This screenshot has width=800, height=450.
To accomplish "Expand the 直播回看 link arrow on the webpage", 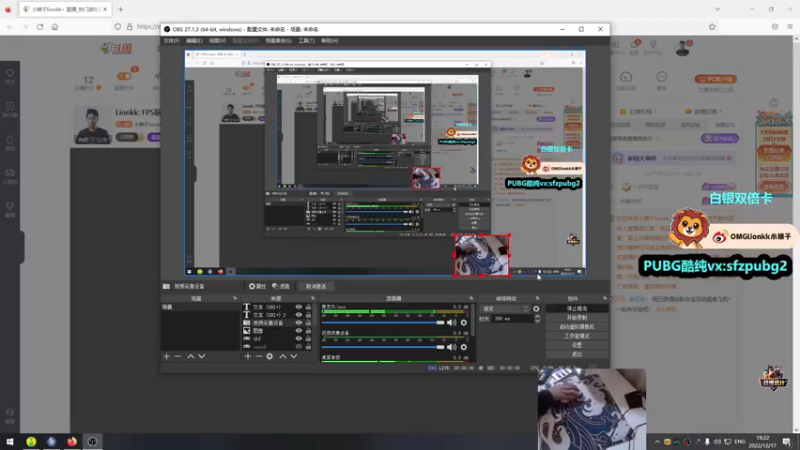I will (x=720, y=111).
